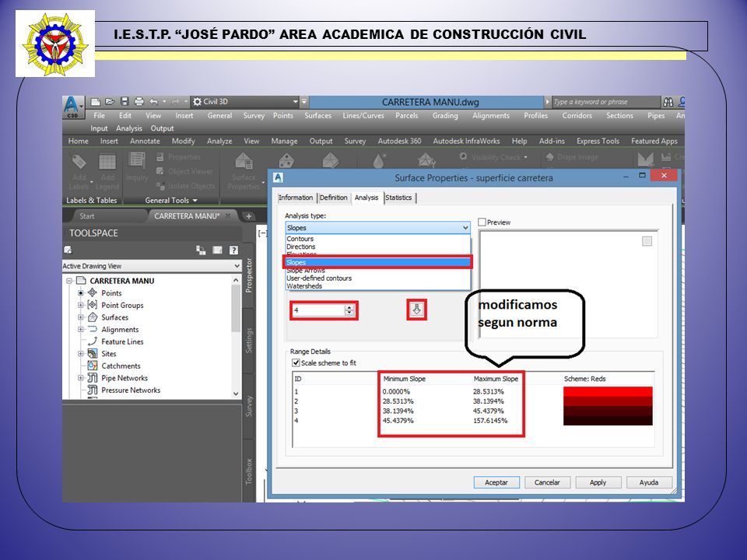Open the Corridors menu
Image resolution: width=747 pixels, height=560 pixels.
tap(577, 116)
